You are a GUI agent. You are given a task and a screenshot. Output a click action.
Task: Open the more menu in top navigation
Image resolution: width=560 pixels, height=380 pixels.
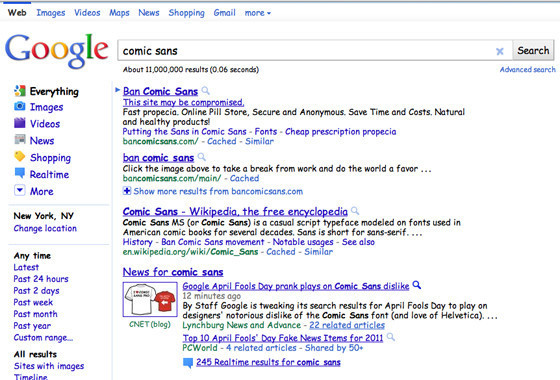click(258, 13)
